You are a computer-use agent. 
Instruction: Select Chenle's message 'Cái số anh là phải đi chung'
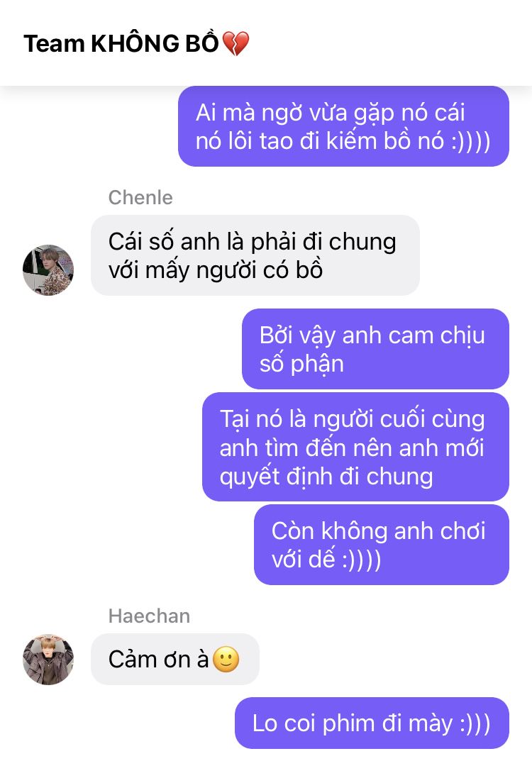[255, 255]
